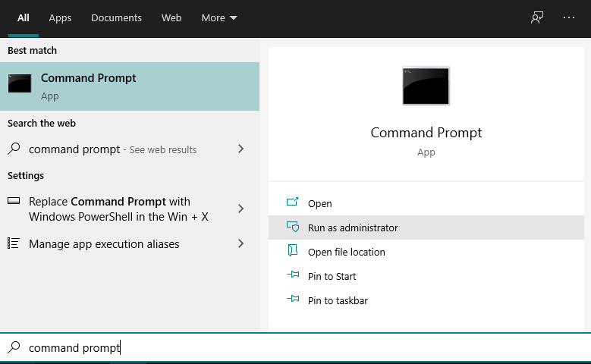Click the magnifier icon beside web result
The width and height of the screenshot is (591, 364).
(14, 149)
